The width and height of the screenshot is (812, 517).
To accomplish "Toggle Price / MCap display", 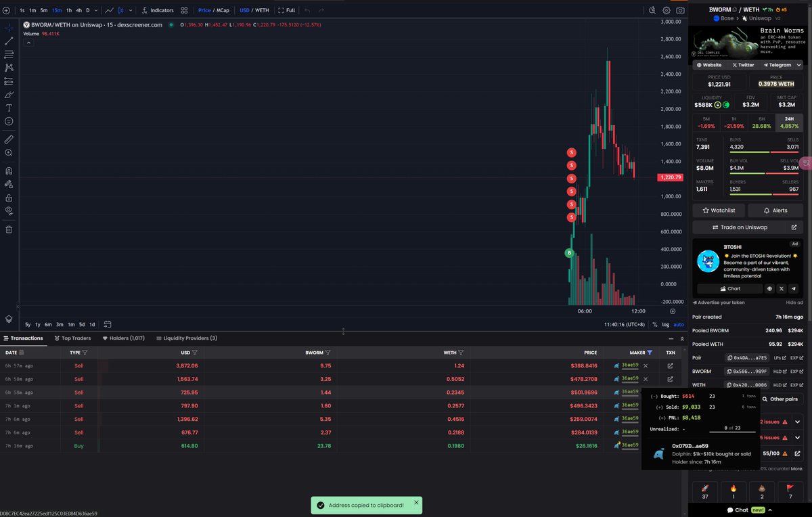I will point(213,10).
